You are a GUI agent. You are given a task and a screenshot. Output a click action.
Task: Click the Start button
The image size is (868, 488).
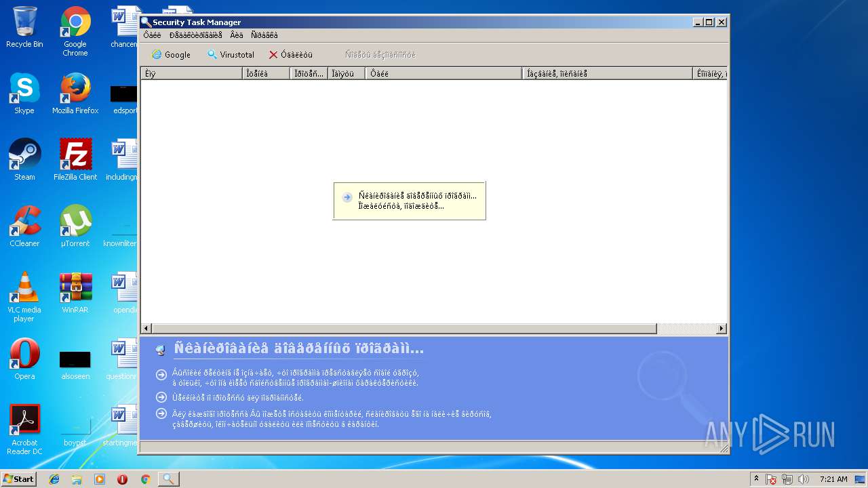(x=19, y=479)
